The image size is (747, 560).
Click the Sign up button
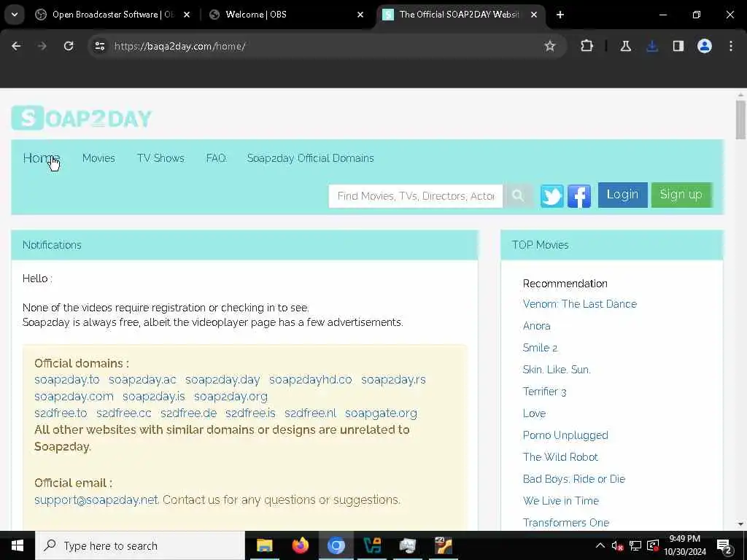coord(681,195)
